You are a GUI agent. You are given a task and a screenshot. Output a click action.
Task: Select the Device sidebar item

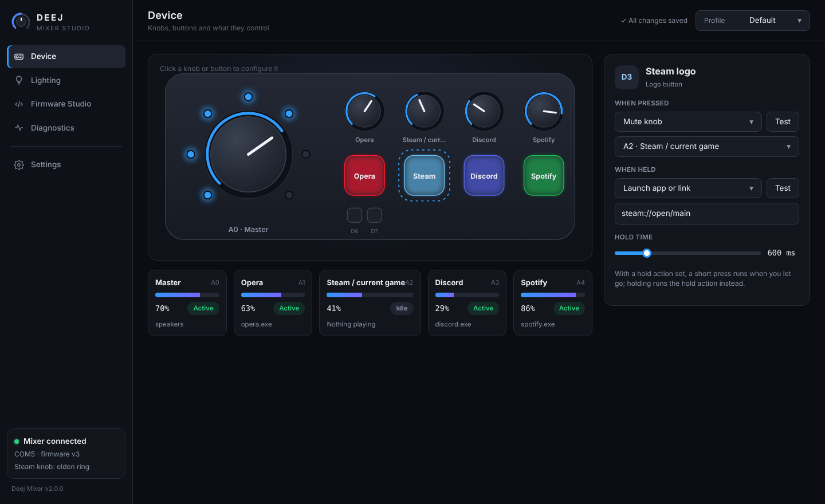(x=66, y=57)
